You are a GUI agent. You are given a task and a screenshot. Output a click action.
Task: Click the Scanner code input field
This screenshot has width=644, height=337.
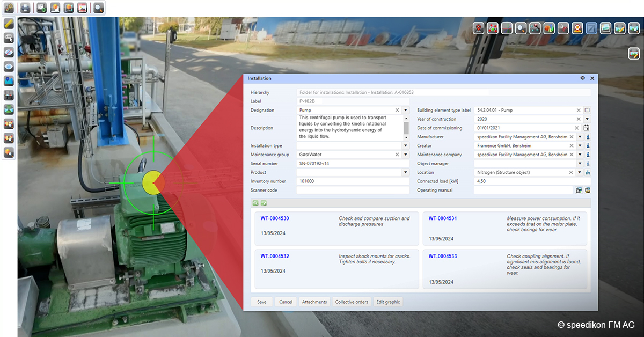coord(353,190)
